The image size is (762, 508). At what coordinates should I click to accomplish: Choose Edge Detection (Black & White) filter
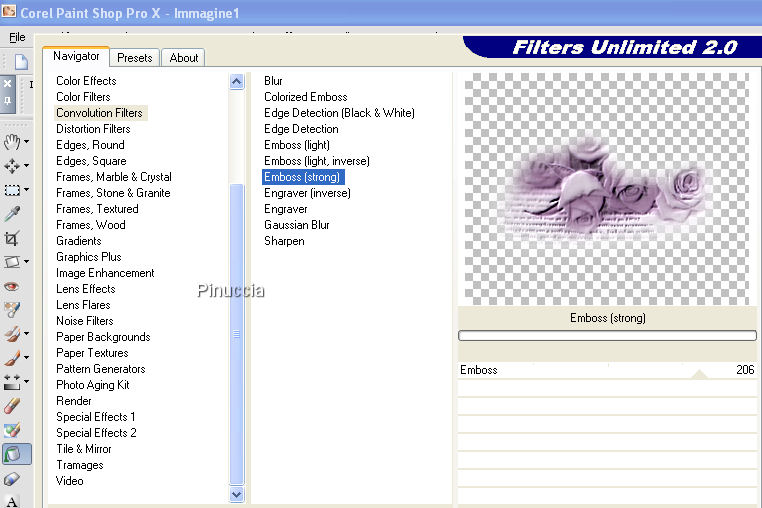[x=339, y=113]
